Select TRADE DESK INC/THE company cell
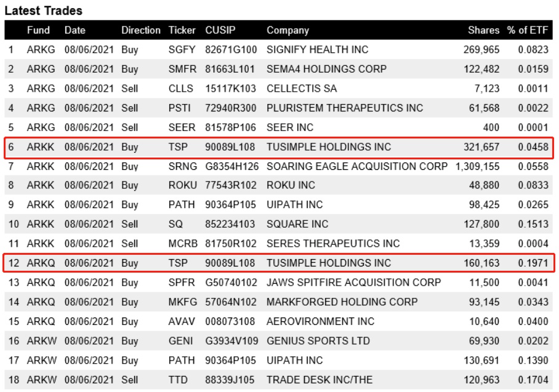Image resolution: width=559 pixels, height=392 pixels. (x=319, y=380)
